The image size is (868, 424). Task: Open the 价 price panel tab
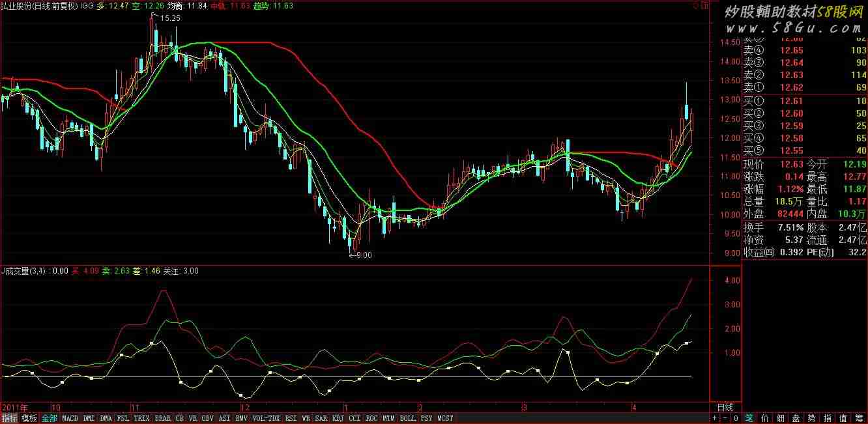765,418
